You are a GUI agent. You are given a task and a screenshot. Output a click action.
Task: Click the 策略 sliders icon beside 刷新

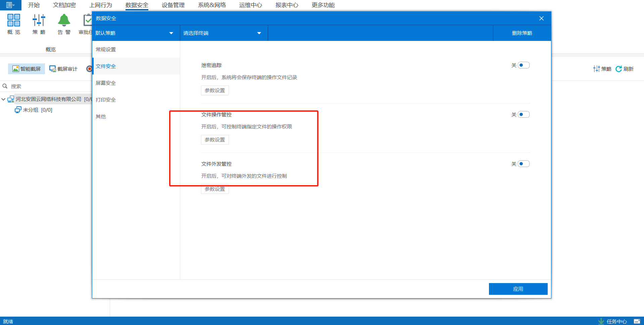point(596,69)
